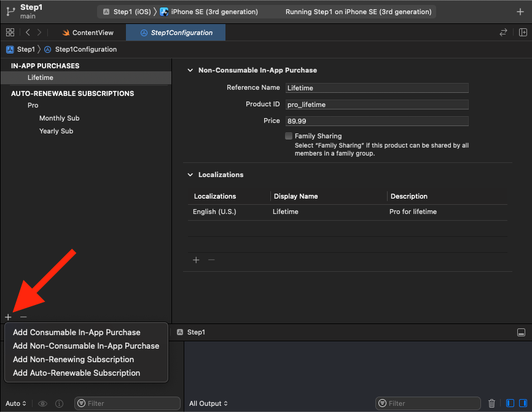Click the Running Step1 status message
Screen dimensions: 532x412
pos(358,12)
